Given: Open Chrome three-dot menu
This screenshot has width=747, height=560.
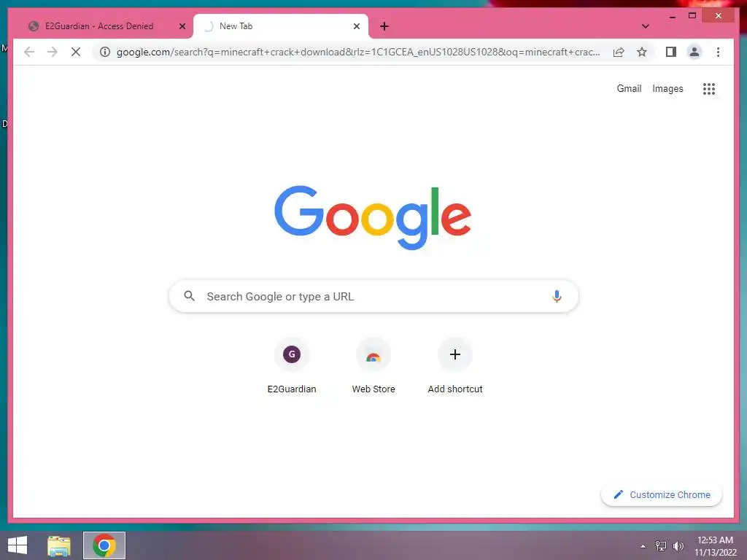Looking at the screenshot, I should [x=718, y=52].
